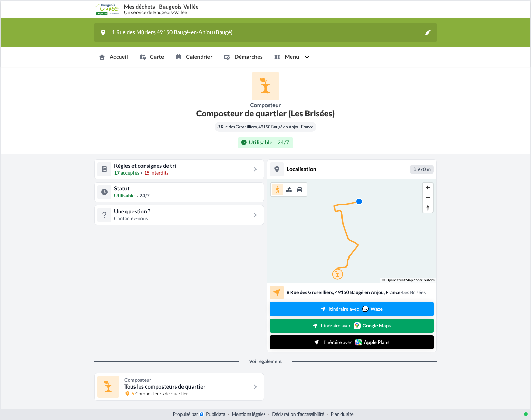Click '15 interdits' text

[x=156, y=173]
